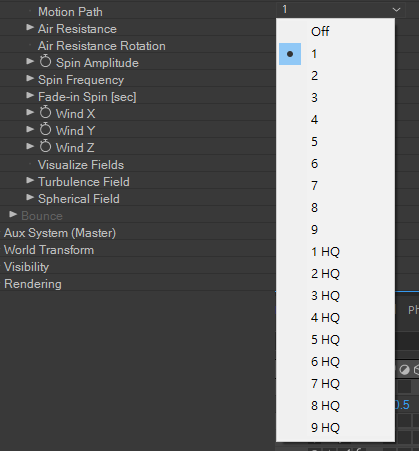
Task: Open the Motion Path dropdown arrow
Action: coord(396,10)
